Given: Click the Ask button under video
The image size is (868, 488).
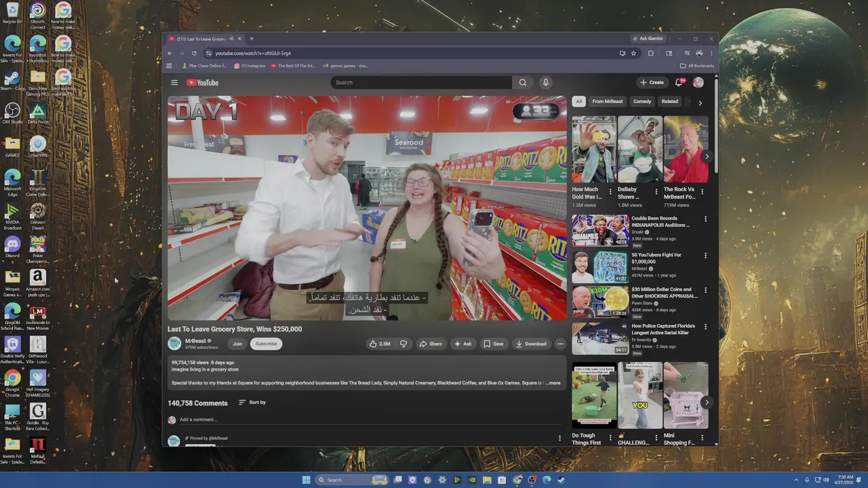Looking at the screenshot, I should click(463, 344).
